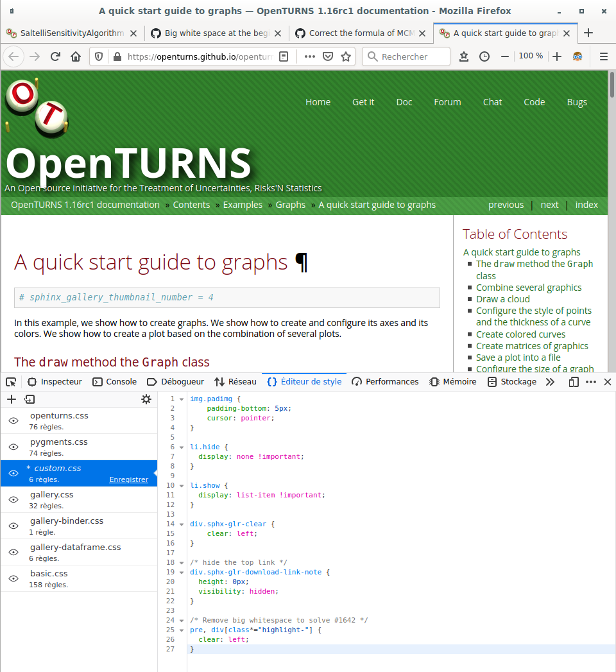Show hidden devtools panels with the chevron

[551, 381]
